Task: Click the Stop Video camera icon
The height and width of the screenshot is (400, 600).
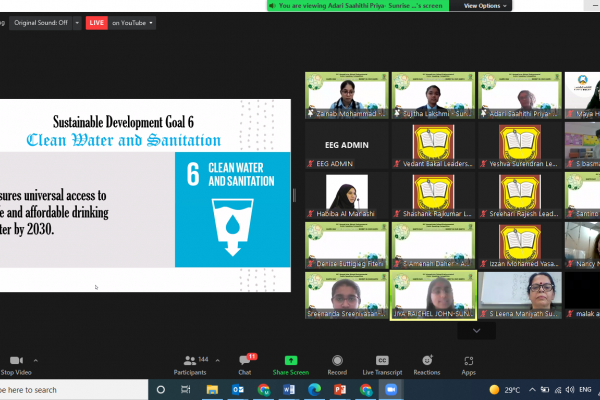Action: click(15, 360)
